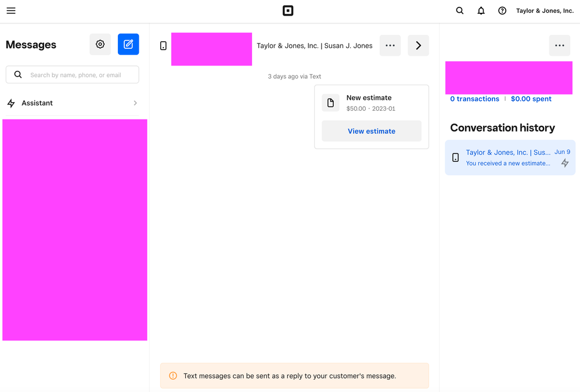
Task: Open the conversation's three-dot options menu
Action: [390, 46]
